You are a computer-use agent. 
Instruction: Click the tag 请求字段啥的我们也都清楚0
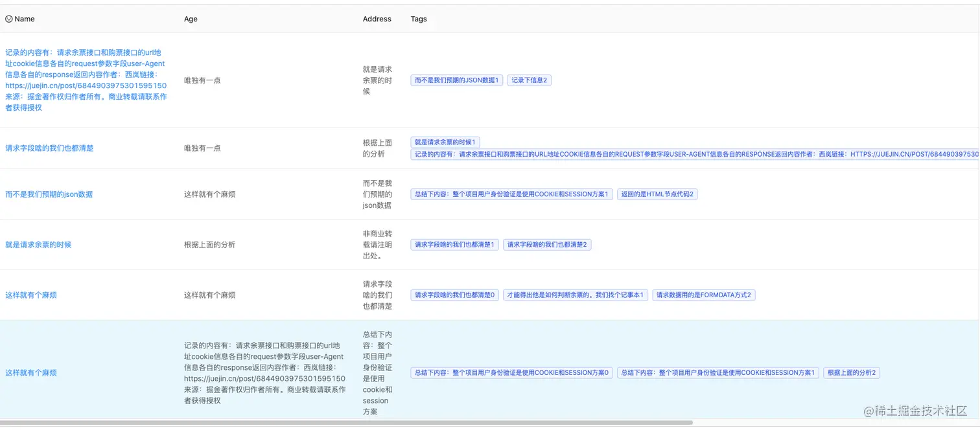click(455, 295)
